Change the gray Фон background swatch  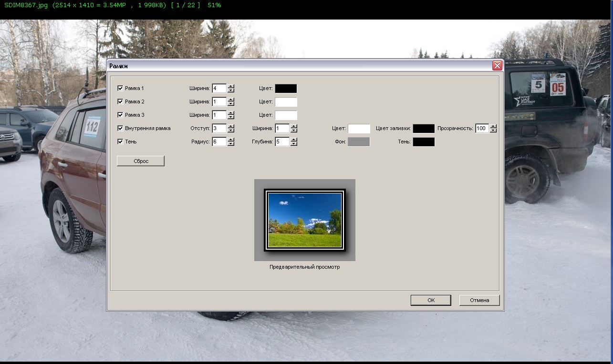(359, 142)
